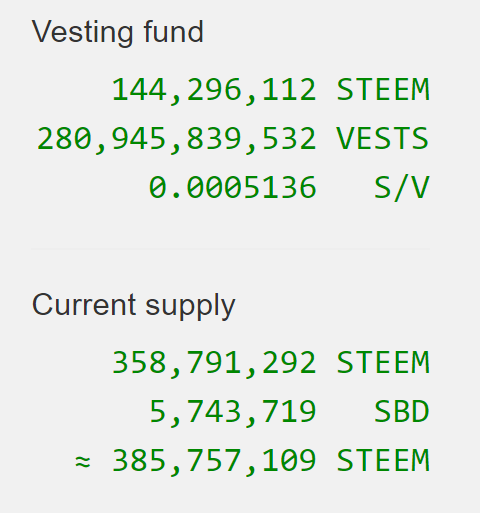Screen dimensions: 480x513
Task: Click the STEEM label in Vesting fund
Action: pos(383,89)
